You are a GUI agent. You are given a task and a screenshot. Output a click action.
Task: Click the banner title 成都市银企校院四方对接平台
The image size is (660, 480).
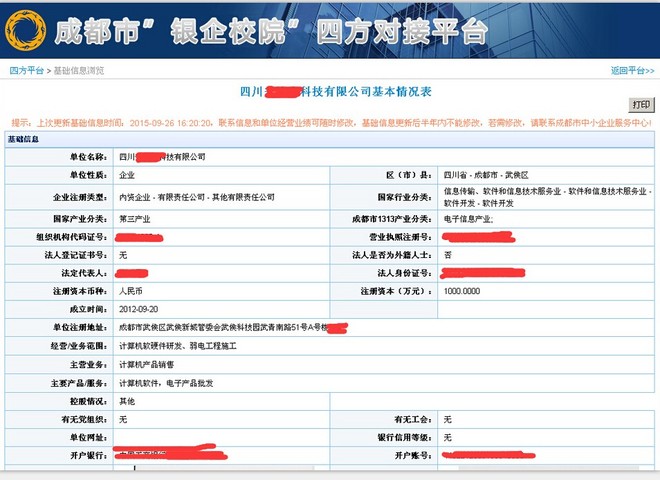click(x=271, y=32)
